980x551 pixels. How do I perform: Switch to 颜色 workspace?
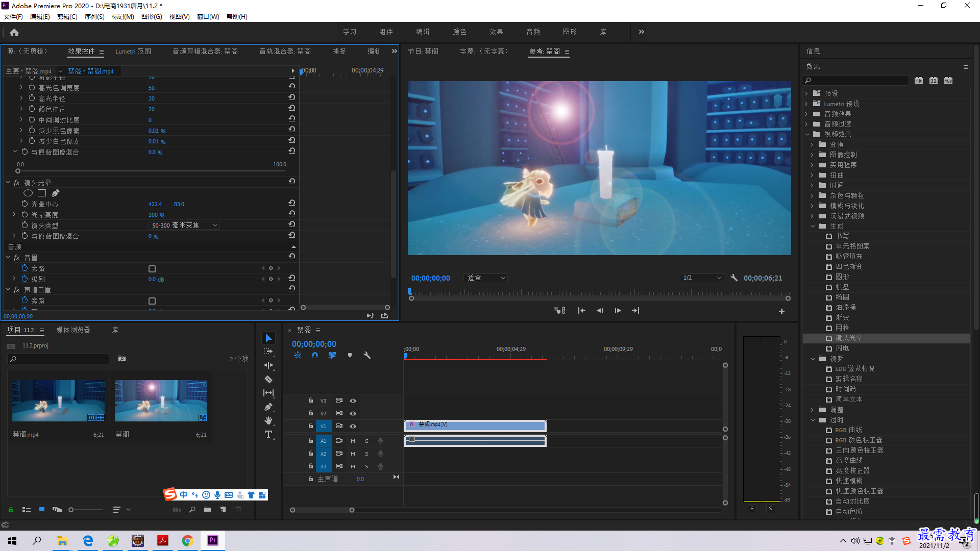459,32
